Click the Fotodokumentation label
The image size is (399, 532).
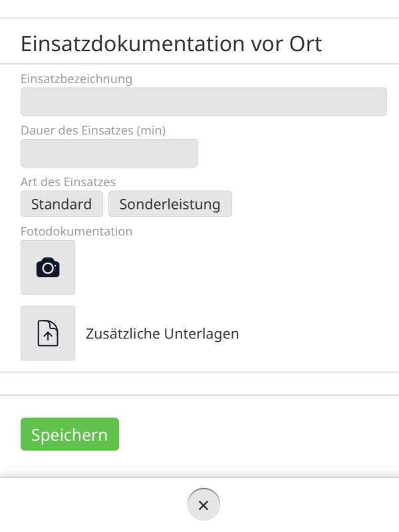click(76, 231)
